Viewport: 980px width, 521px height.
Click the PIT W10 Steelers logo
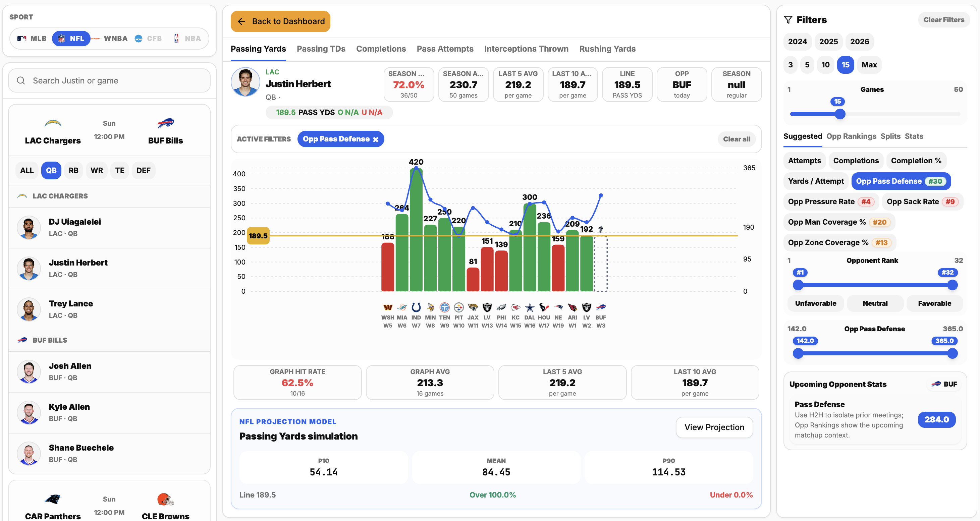tap(459, 307)
